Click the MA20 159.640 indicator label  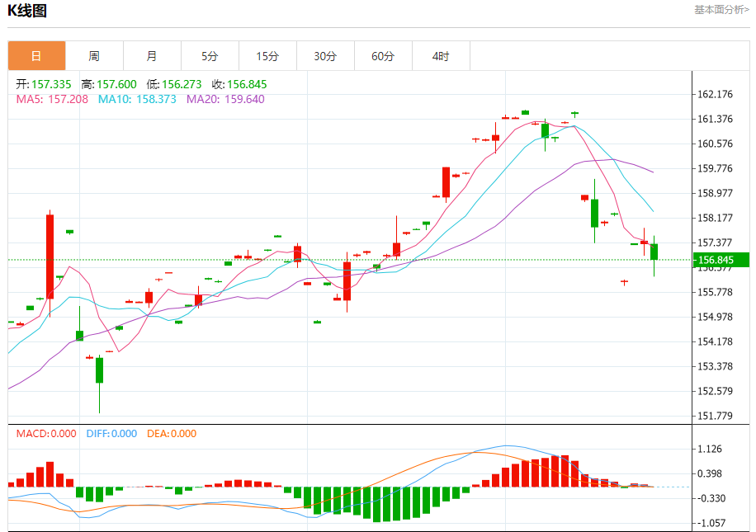225,99
